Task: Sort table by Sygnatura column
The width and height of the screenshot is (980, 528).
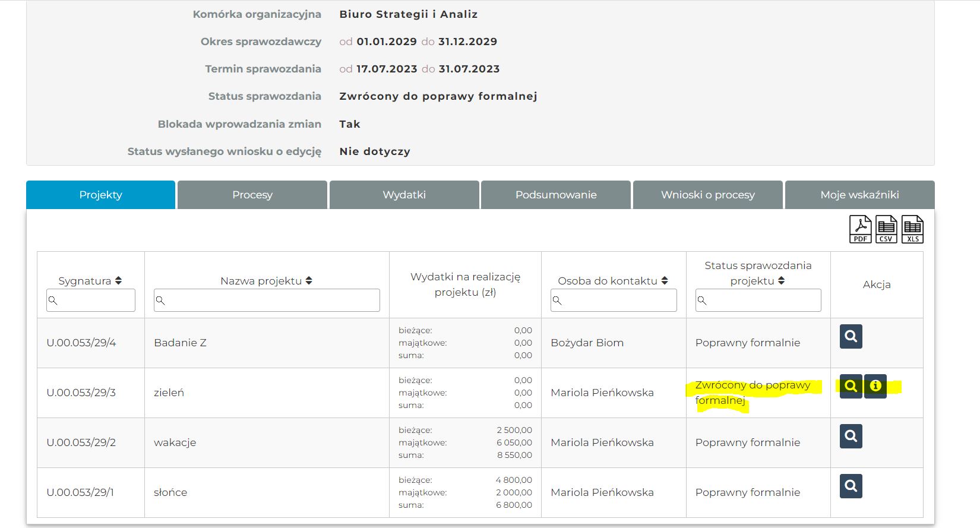Action: click(x=118, y=281)
